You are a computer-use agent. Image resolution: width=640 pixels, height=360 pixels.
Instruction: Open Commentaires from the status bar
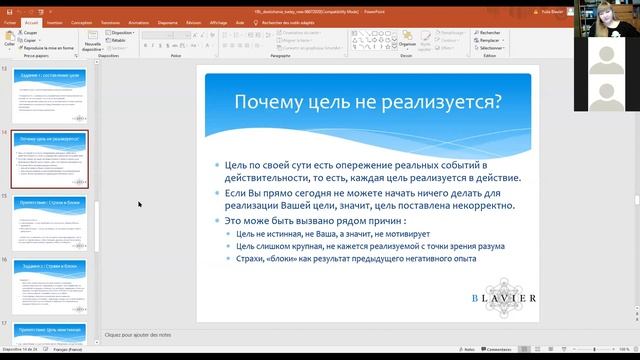pyautogui.click(x=496, y=349)
